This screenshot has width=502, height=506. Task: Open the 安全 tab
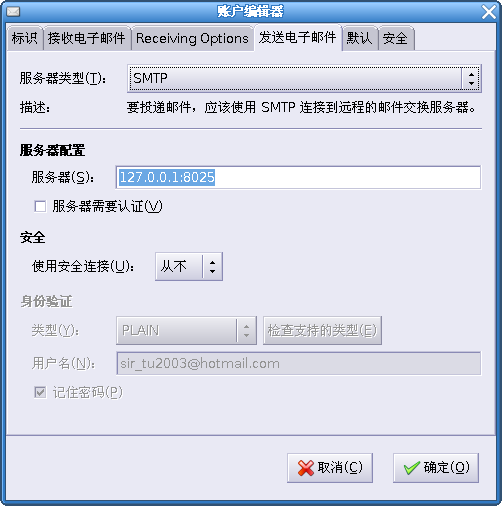point(395,38)
